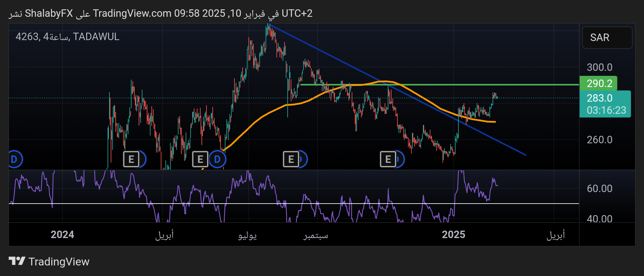The width and height of the screenshot is (644, 276).
Task: Click the 2025 label on time axis
Action: click(453, 234)
